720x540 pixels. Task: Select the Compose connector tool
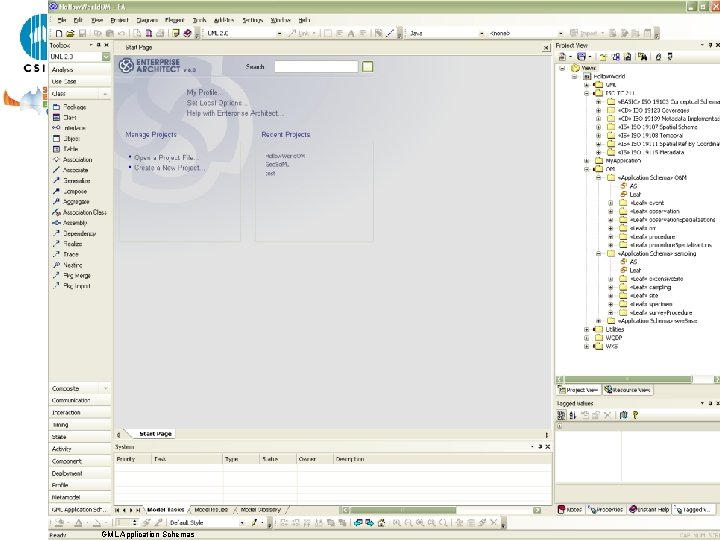pos(70,191)
